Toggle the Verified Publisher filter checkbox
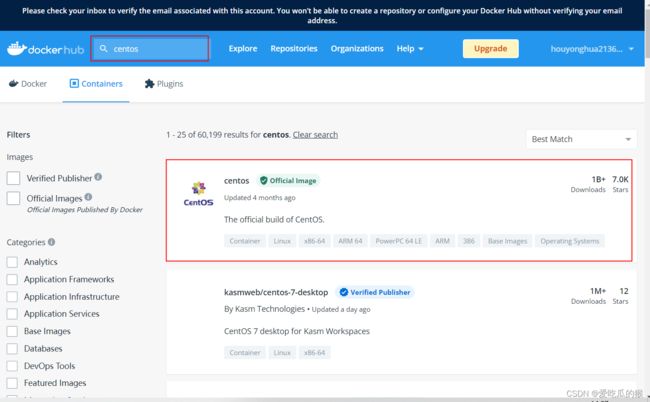Viewport: 650px width, 402px height. (13, 178)
